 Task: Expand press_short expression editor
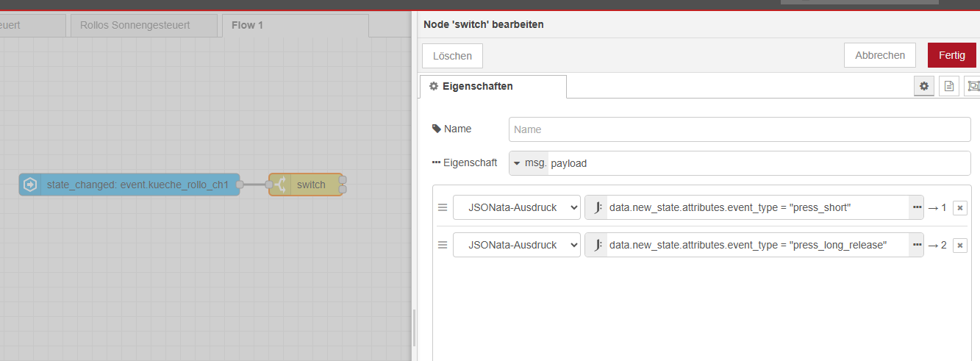(x=917, y=208)
